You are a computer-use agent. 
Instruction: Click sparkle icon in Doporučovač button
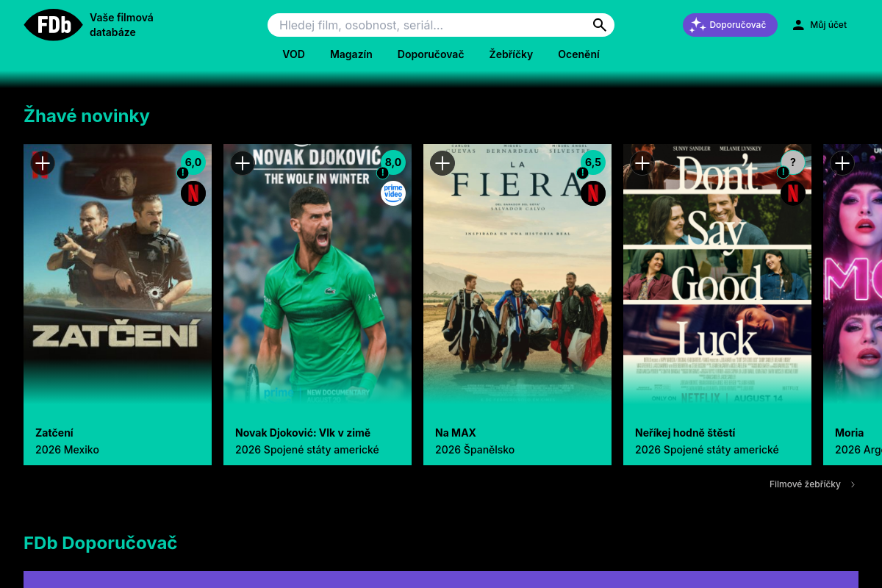click(698, 25)
